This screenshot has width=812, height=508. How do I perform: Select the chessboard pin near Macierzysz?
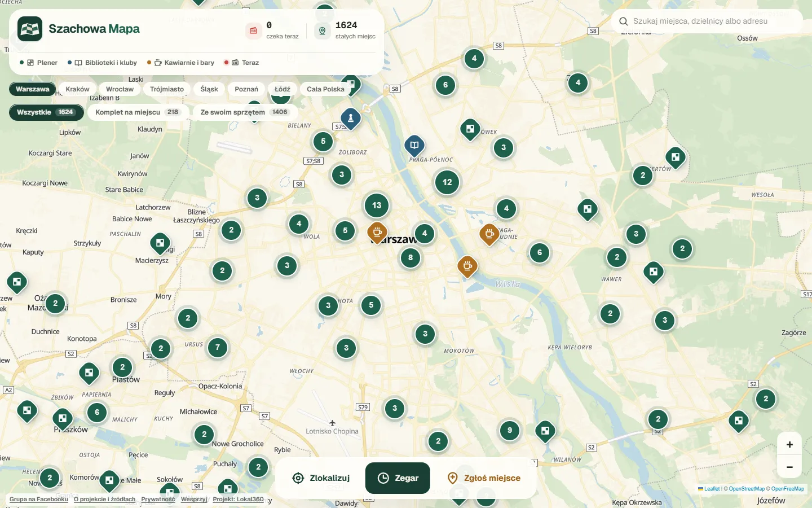coord(160,243)
